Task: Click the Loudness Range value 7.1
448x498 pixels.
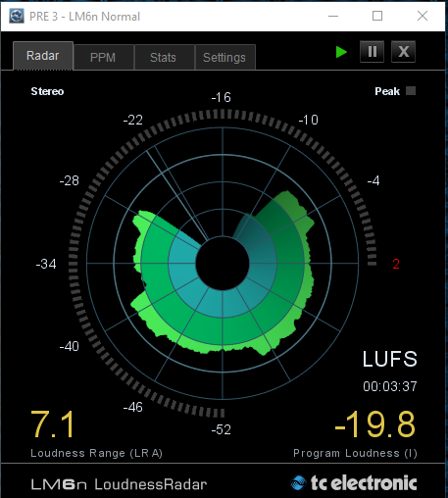Action: coord(53,424)
